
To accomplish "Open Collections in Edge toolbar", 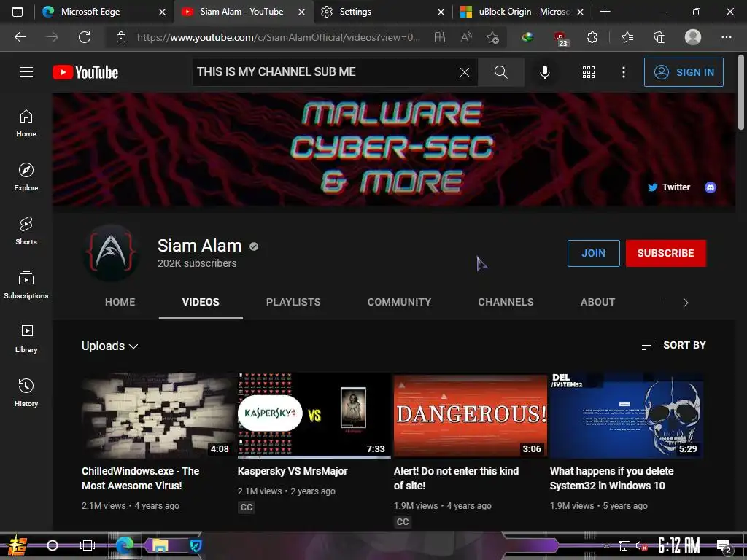I will click(x=659, y=37).
